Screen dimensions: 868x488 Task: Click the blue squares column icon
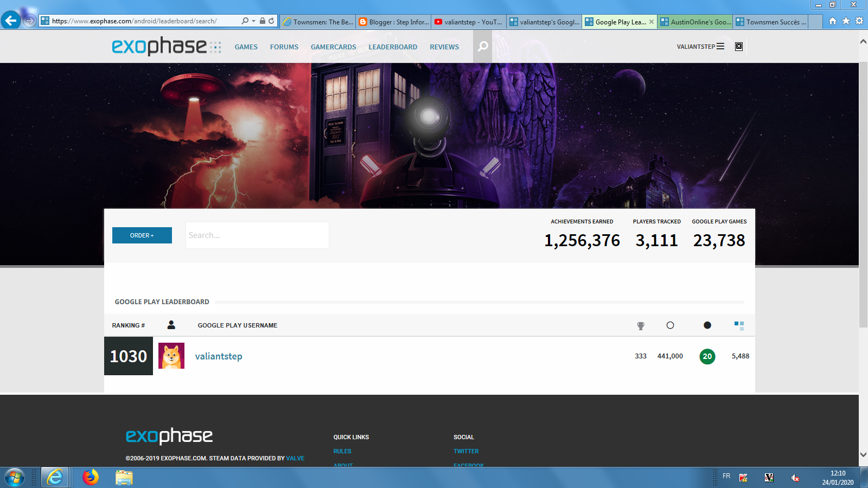[739, 325]
